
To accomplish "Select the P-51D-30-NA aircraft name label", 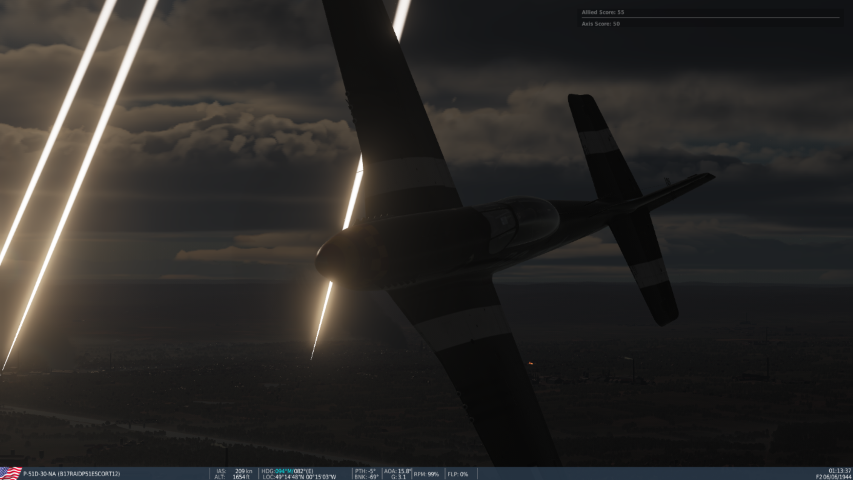I will (x=71, y=473).
